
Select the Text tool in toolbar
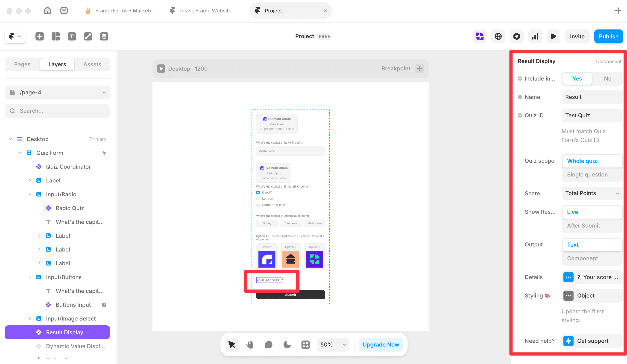(x=72, y=36)
